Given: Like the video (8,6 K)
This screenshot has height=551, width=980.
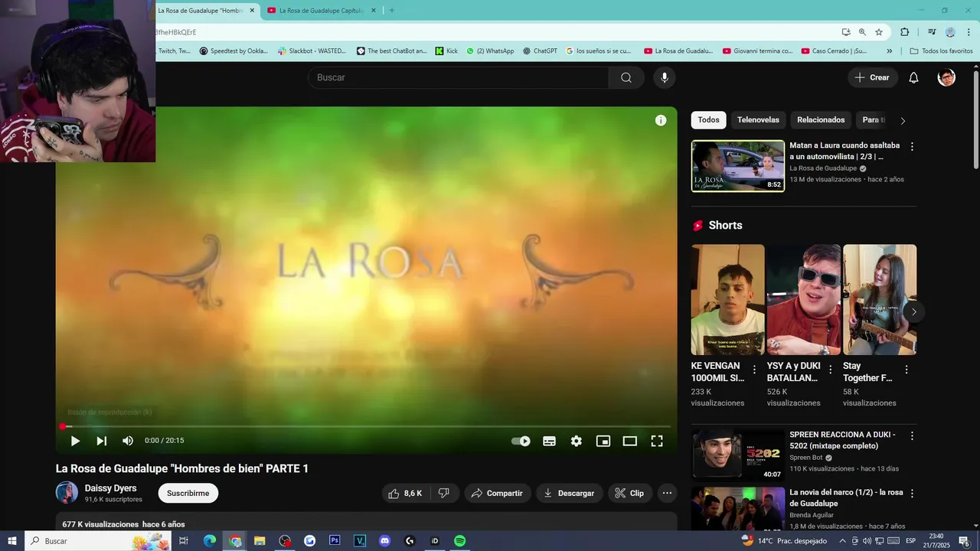Looking at the screenshot, I should coord(406,494).
